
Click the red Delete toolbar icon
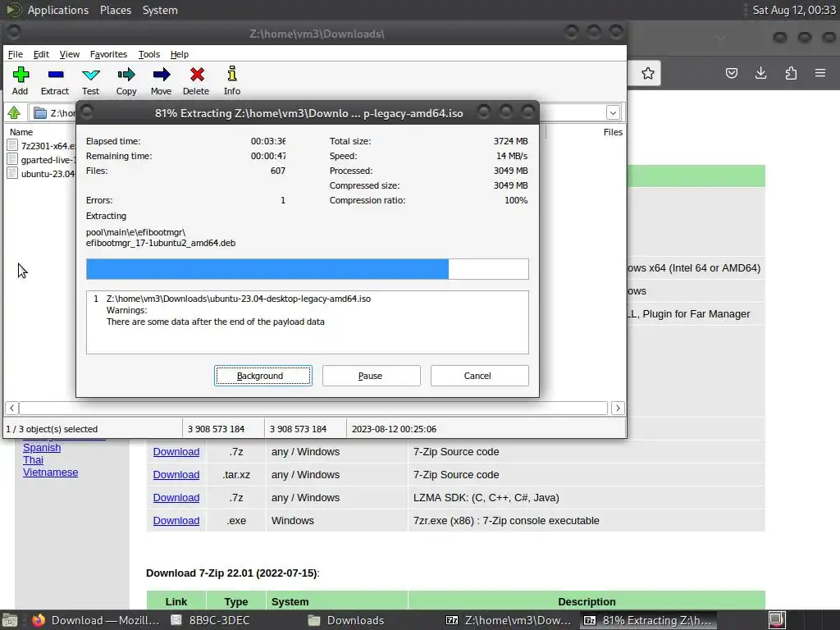point(196,80)
